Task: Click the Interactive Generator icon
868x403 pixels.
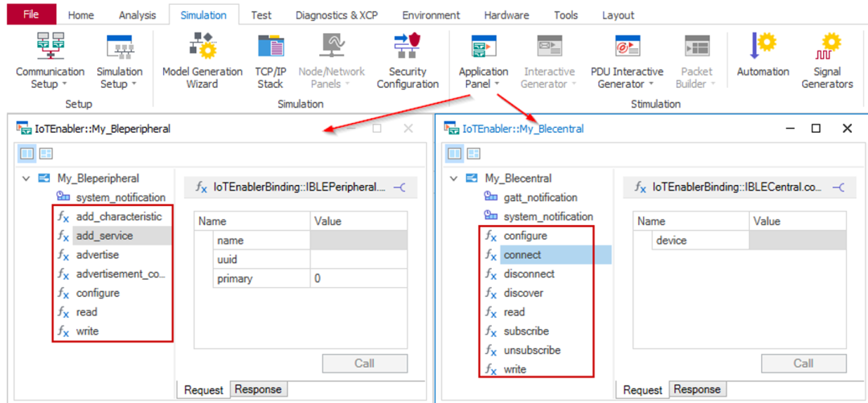Action: (550, 47)
